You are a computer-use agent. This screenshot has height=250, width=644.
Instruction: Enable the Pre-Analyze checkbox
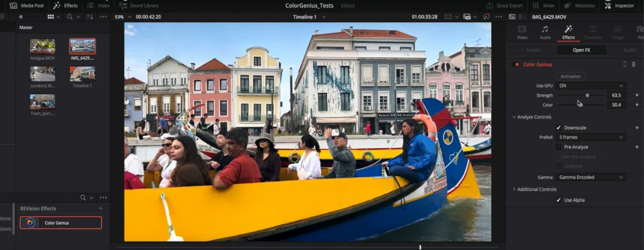558,147
